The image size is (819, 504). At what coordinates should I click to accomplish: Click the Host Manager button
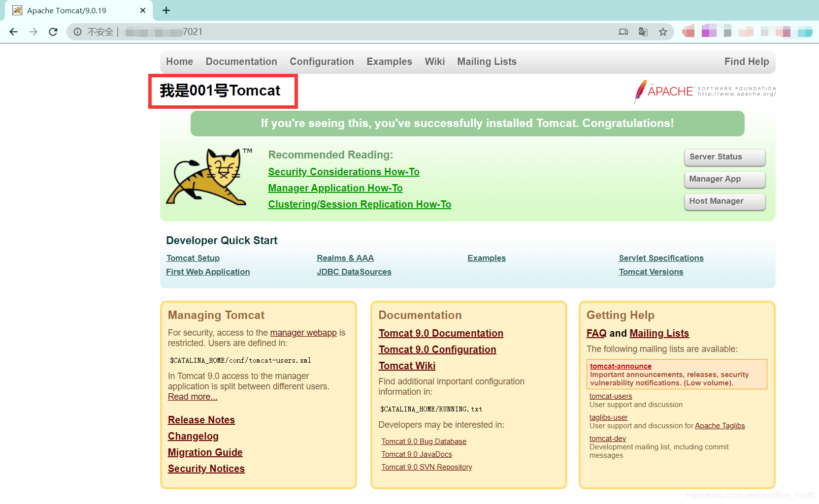[724, 201]
